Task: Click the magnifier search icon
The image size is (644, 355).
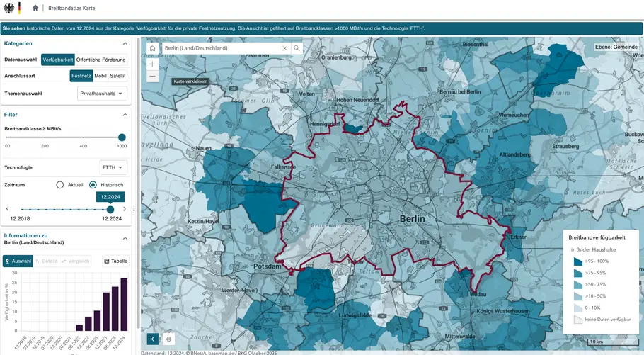Action: (x=297, y=48)
